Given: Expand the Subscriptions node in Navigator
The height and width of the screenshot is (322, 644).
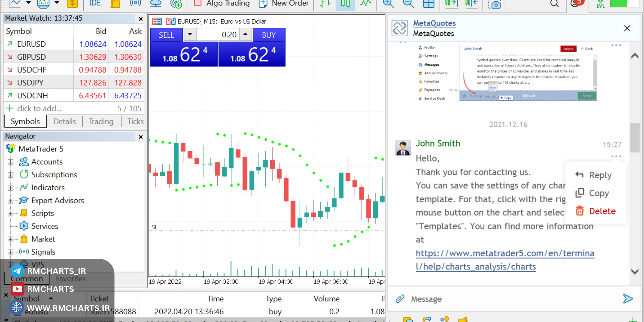Looking at the screenshot, I should 11,175.
